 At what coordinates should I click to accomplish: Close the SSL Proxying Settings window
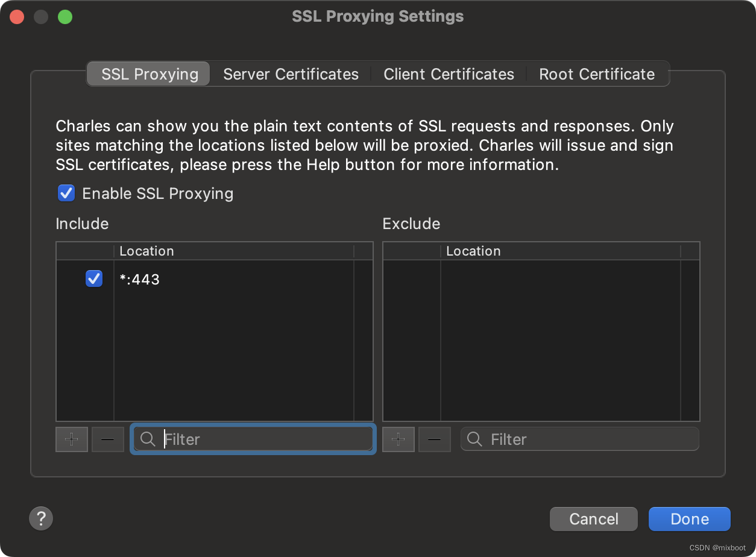tap(17, 17)
